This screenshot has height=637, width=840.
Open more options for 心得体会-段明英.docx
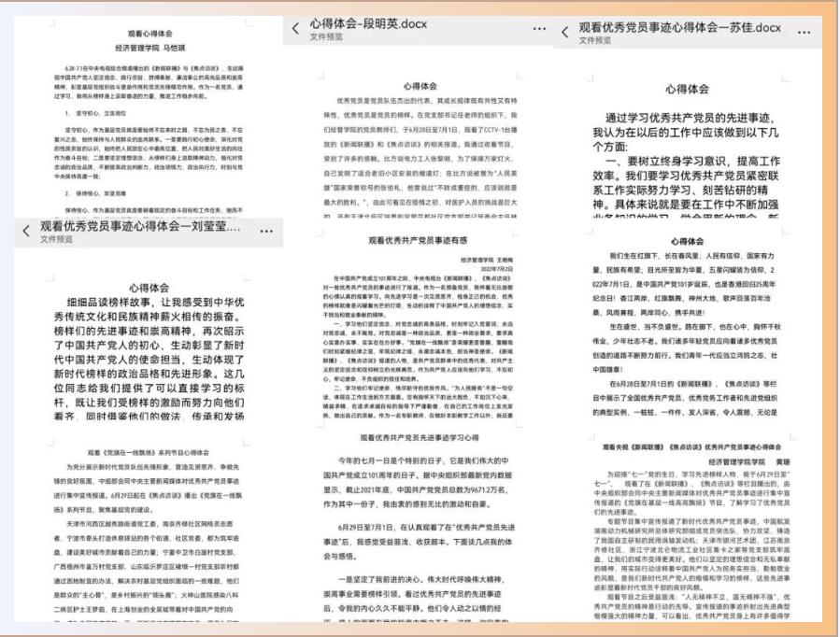point(539,29)
